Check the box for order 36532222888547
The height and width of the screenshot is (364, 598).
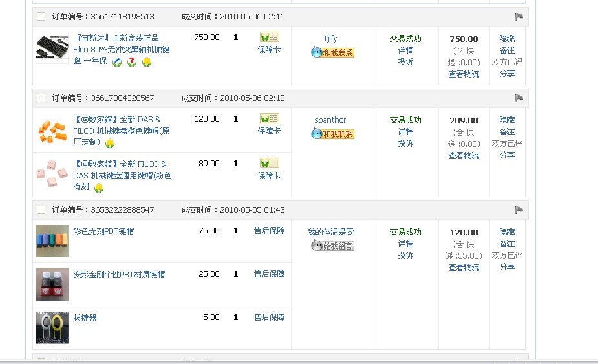[41, 210]
